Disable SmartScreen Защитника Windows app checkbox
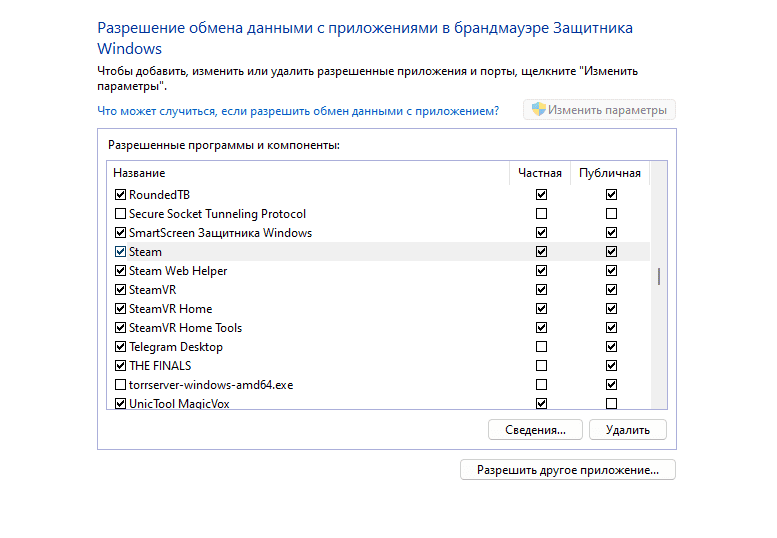The width and height of the screenshot is (777, 538). pos(121,233)
